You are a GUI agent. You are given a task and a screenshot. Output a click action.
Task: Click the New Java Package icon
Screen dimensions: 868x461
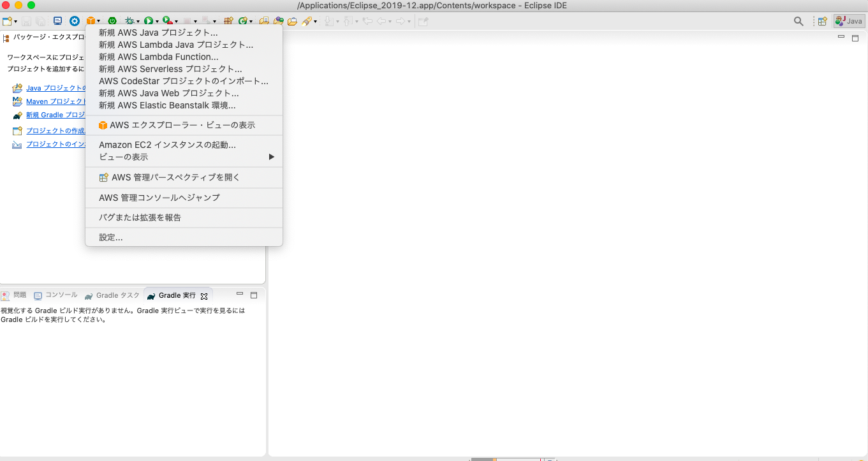point(228,21)
